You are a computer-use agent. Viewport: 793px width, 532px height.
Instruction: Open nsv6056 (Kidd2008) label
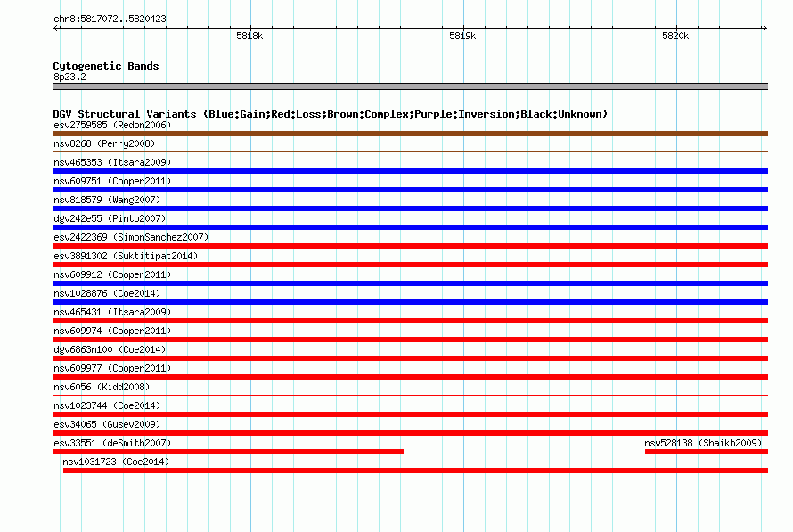tap(102, 387)
